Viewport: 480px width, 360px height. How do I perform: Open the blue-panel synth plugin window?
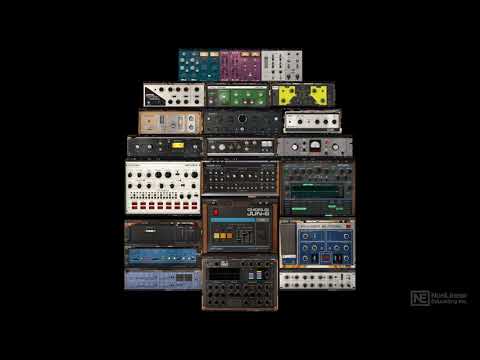(x=317, y=243)
